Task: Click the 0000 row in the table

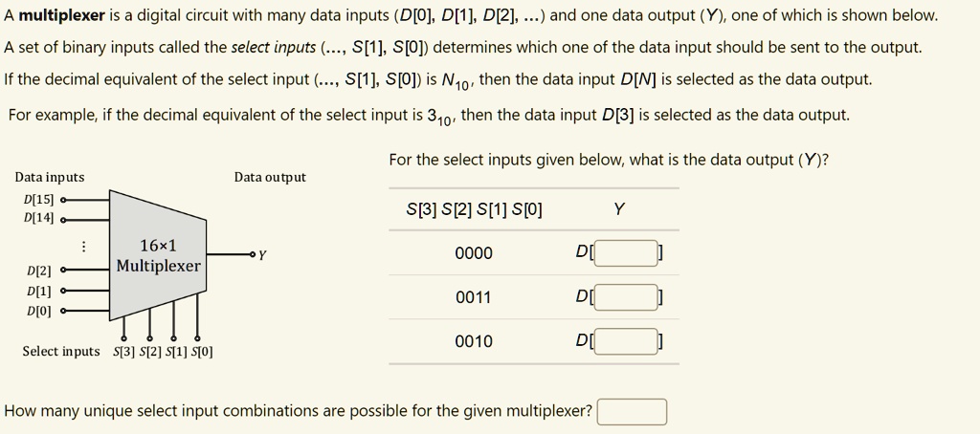Action: click(534, 253)
